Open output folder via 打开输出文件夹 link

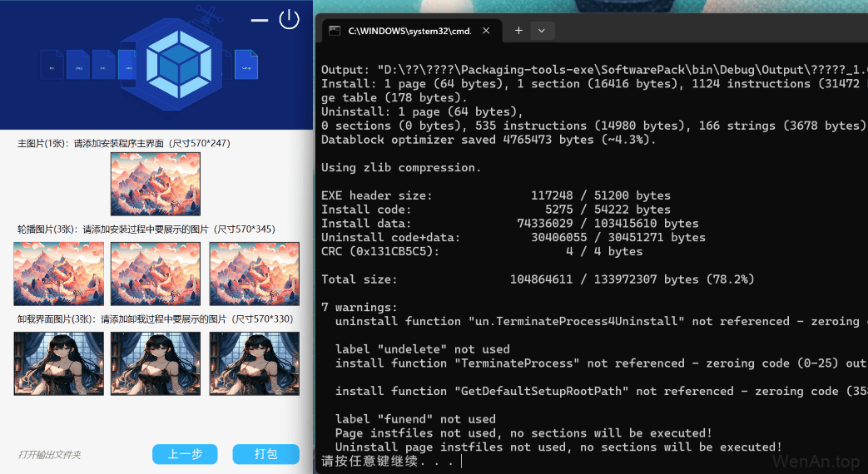50,455
